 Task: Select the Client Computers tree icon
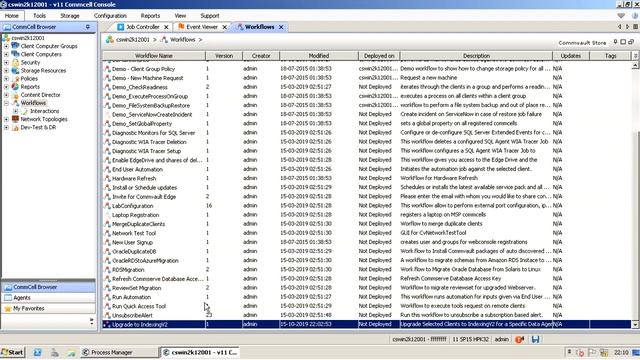(16, 54)
